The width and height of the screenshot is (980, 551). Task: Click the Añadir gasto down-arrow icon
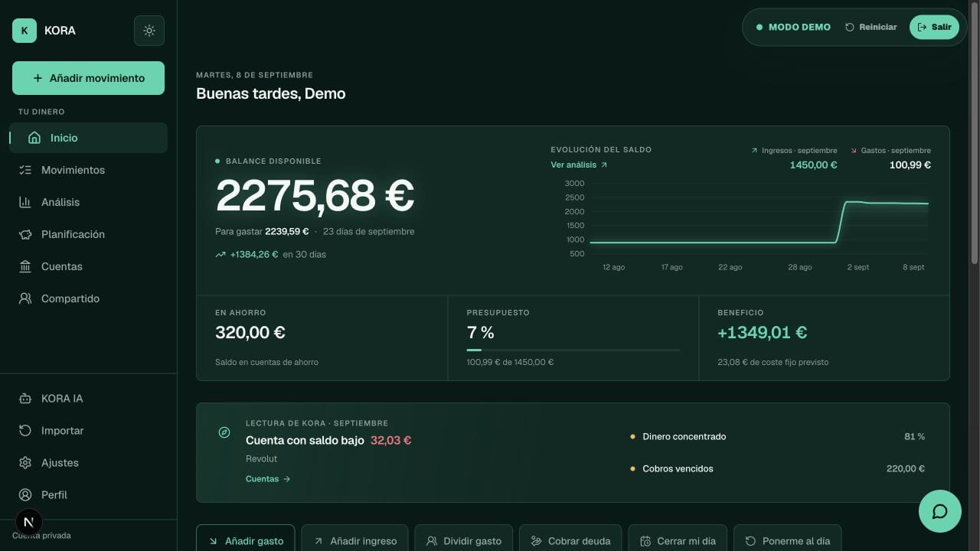pos(213,541)
